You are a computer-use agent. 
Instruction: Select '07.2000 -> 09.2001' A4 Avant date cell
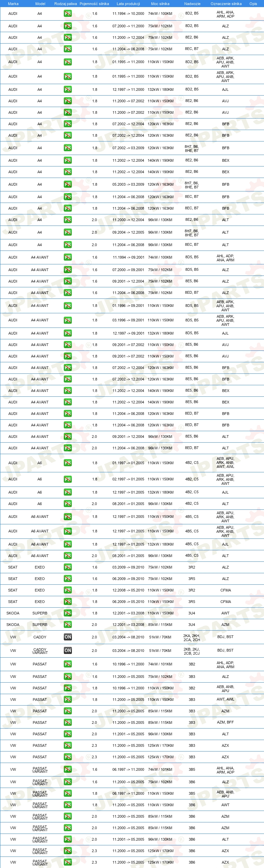point(128,270)
